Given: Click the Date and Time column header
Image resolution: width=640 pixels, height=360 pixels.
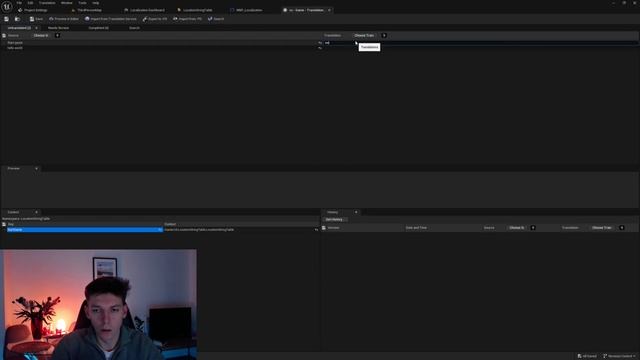Looking at the screenshot, I should click(416, 228).
